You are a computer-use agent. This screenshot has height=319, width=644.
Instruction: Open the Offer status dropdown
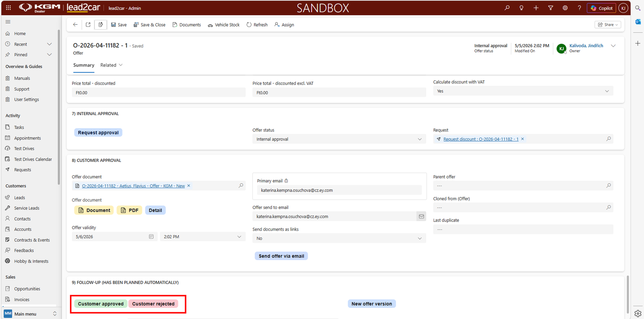339,139
